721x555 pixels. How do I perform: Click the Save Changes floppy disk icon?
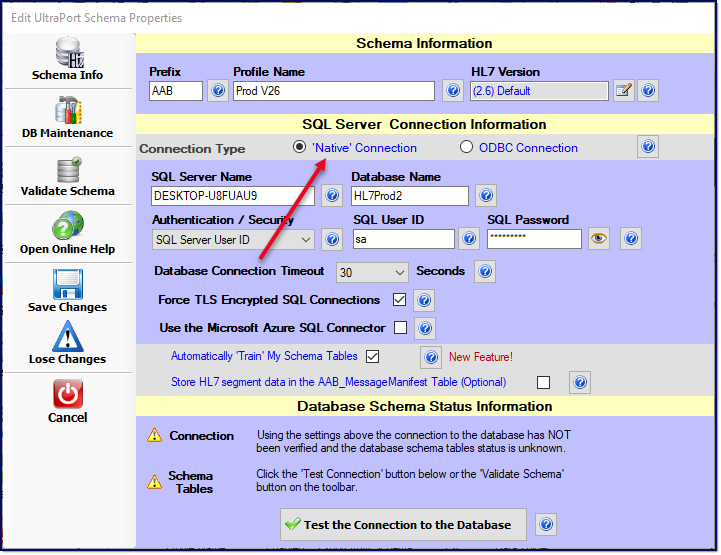68,284
